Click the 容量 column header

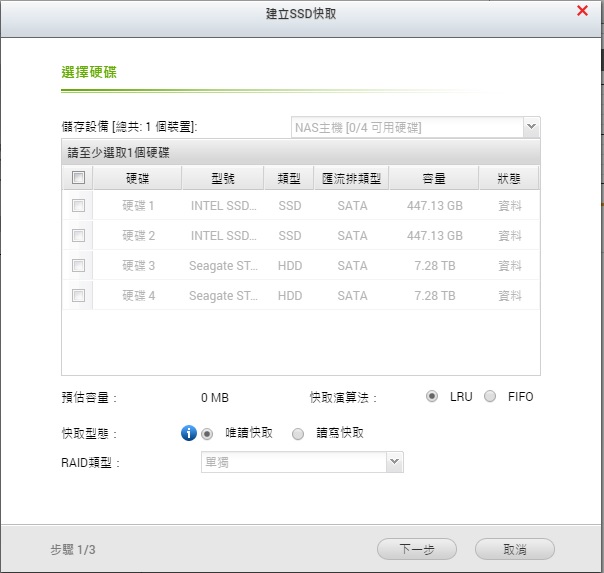point(434,178)
